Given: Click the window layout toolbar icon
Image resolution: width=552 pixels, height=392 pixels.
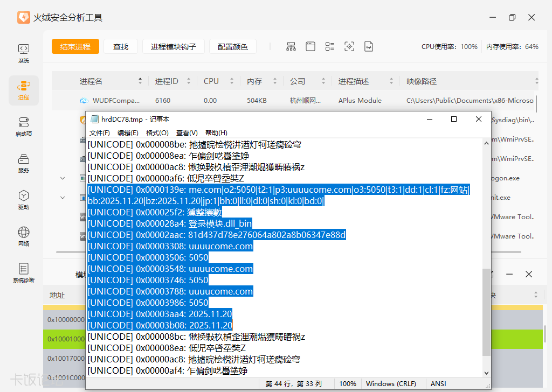Looking at the screenshot, I should tap(310, 47).
